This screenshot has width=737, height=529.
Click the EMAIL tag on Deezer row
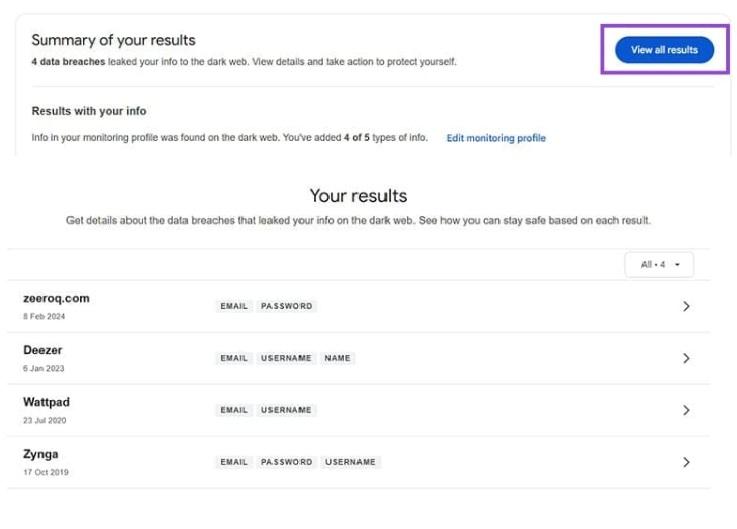click(234, 358)
